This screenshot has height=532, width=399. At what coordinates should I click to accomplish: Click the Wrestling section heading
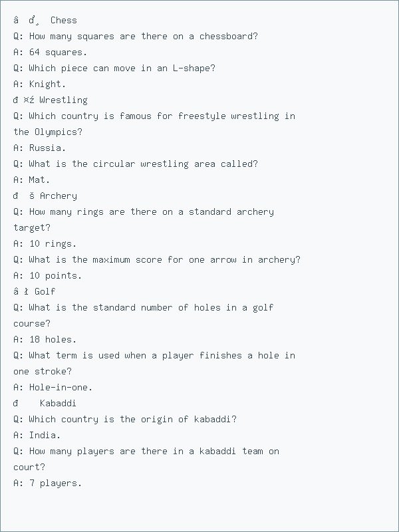63,100
